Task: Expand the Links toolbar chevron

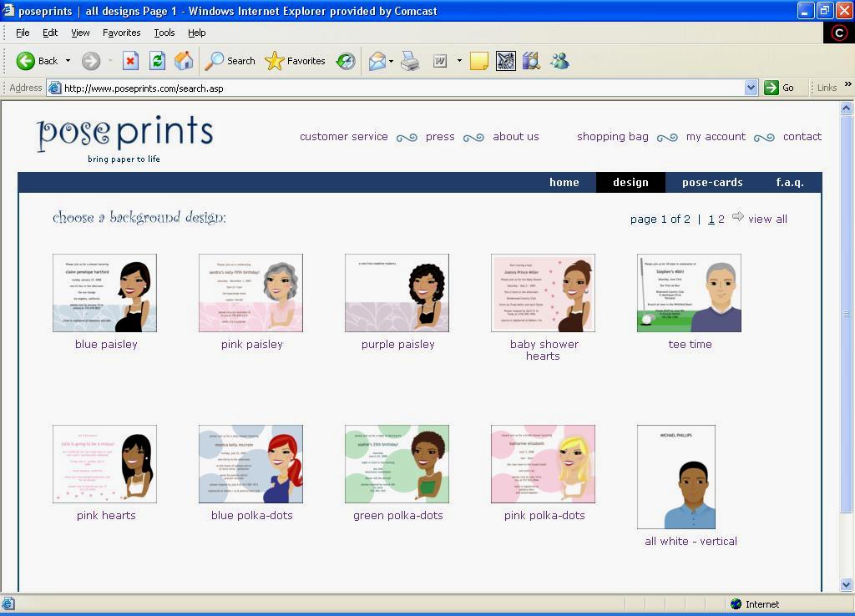Action: [x=848, y=84]
